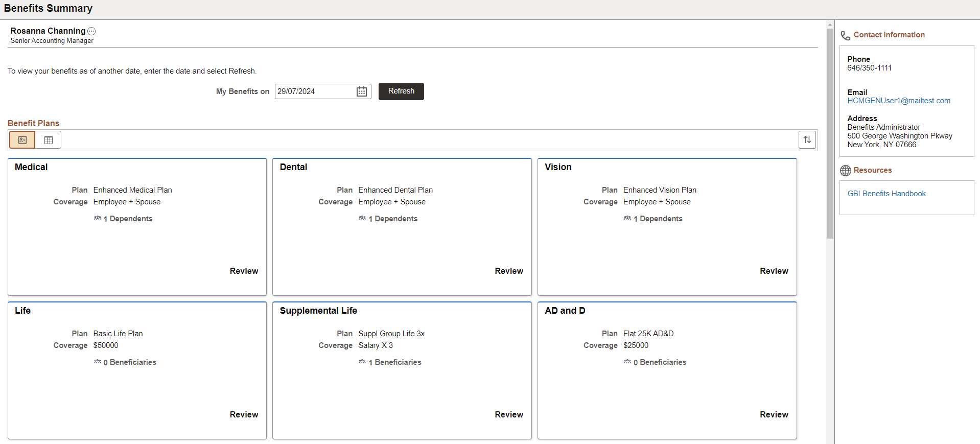Review the Vision plan

point(774,271)
